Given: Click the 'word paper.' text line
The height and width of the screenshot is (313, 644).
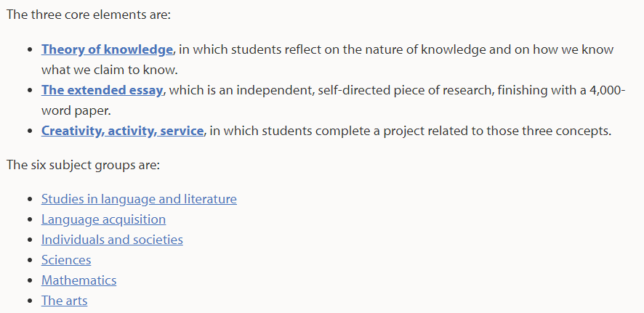Looking at the screenshot, I should point(76,111).
